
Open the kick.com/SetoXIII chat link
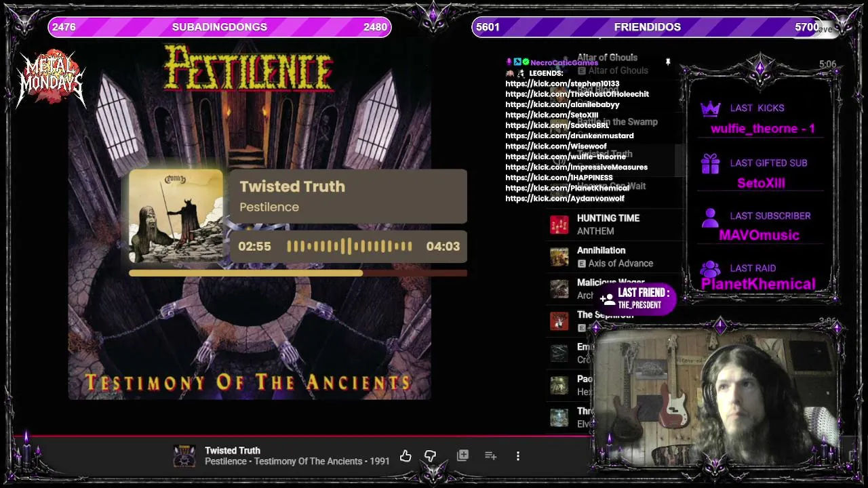[x=552, y=115]
